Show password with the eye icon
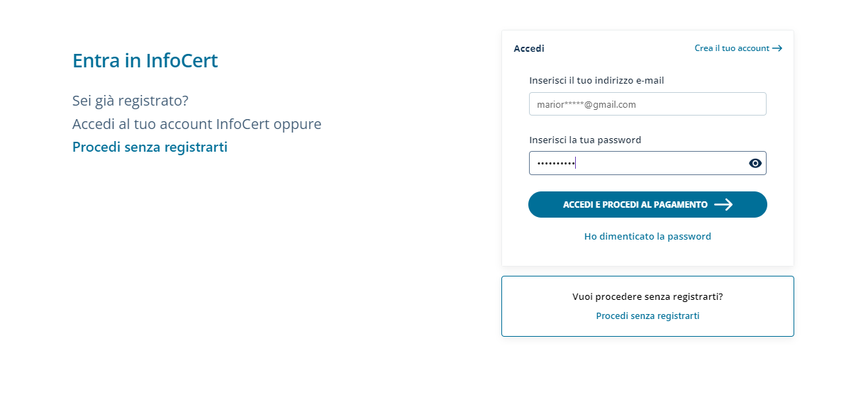Image resolution: width=868 pixels, height=397 pixels. tap(755, 163)
